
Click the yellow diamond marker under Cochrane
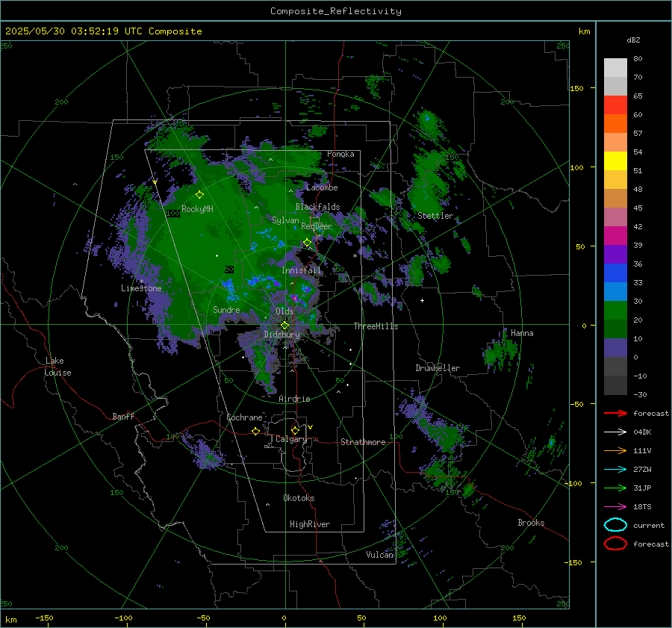pos(255,431)
